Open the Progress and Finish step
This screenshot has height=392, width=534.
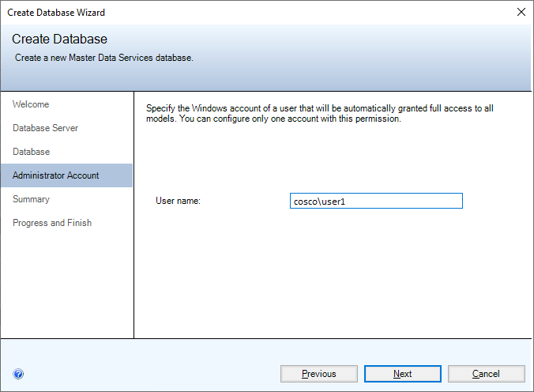pos(52,223)
